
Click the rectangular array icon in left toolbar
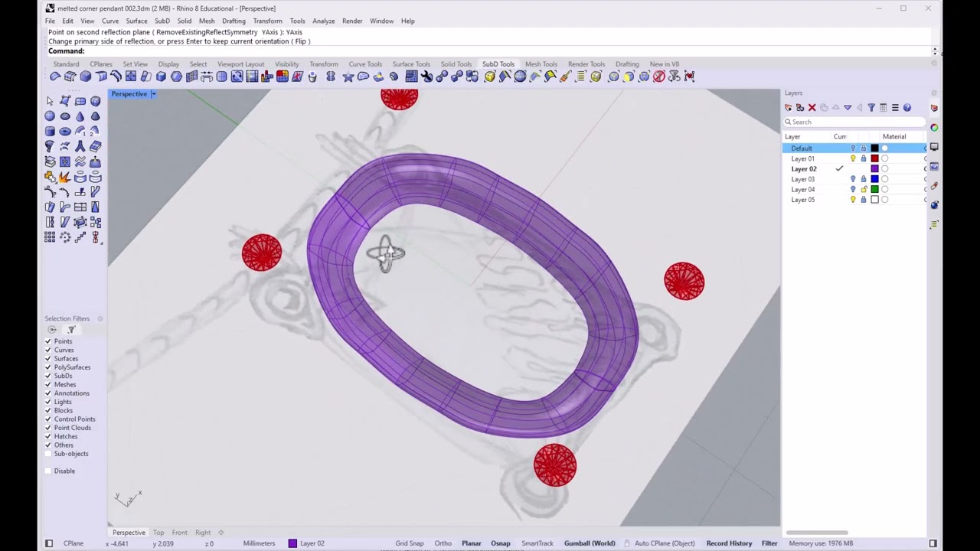click(50, 237)
